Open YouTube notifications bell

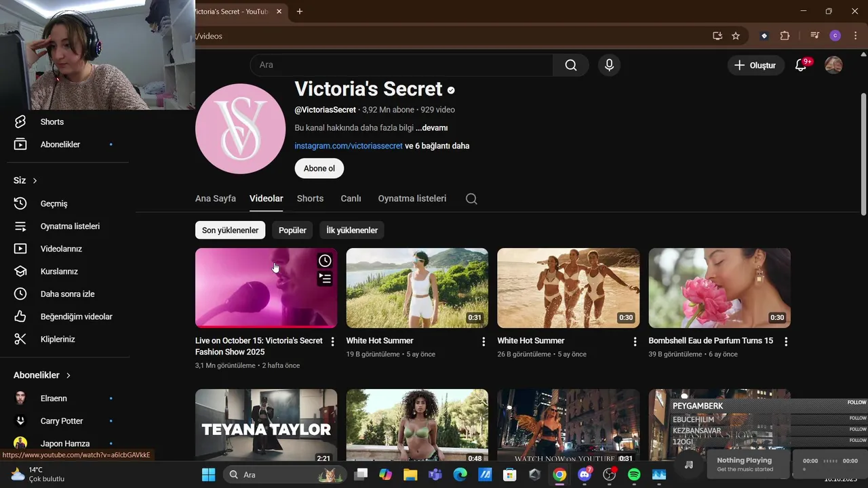coord(801,65)
